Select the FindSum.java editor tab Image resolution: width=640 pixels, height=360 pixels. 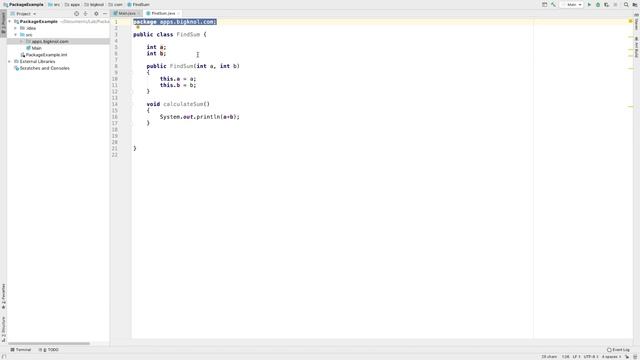tap(161, 13)
